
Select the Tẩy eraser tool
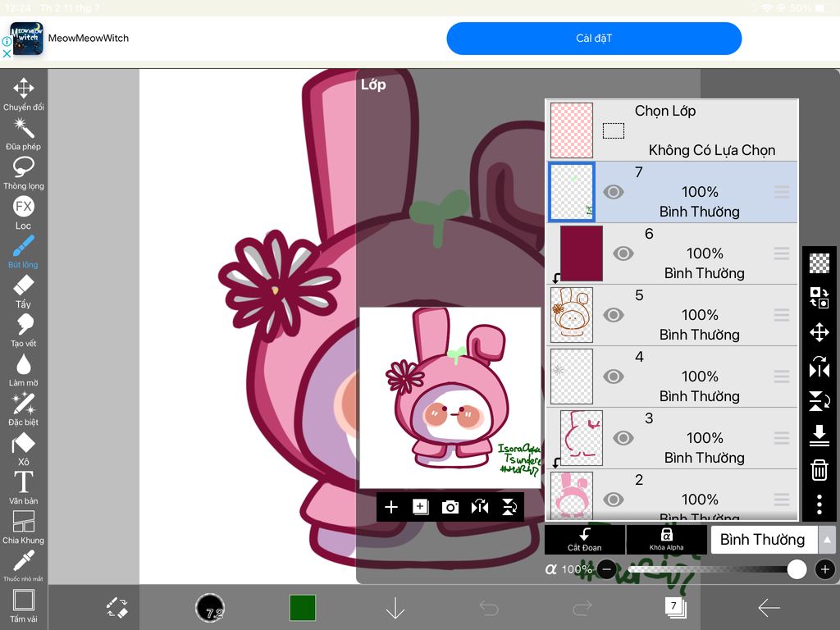pos(24,291)
